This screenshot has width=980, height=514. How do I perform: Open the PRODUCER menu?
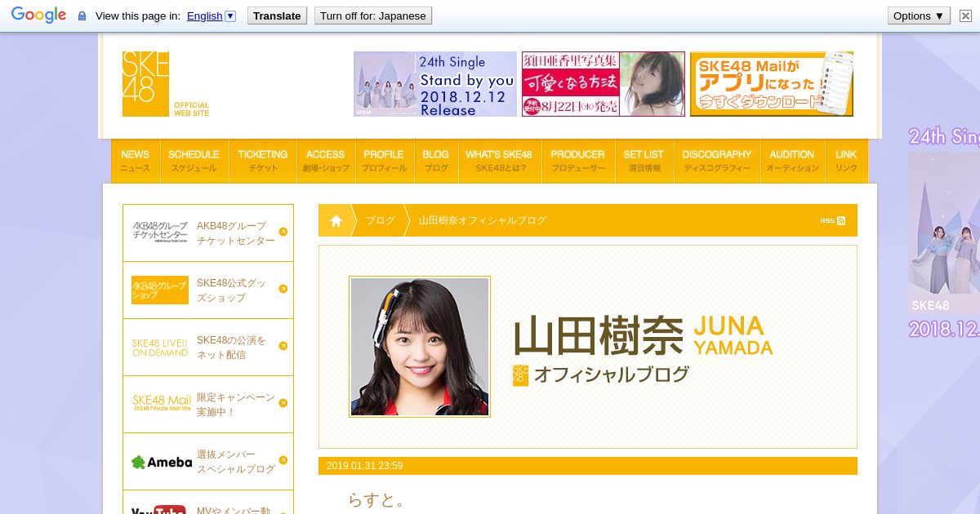[x=578, y=161]
